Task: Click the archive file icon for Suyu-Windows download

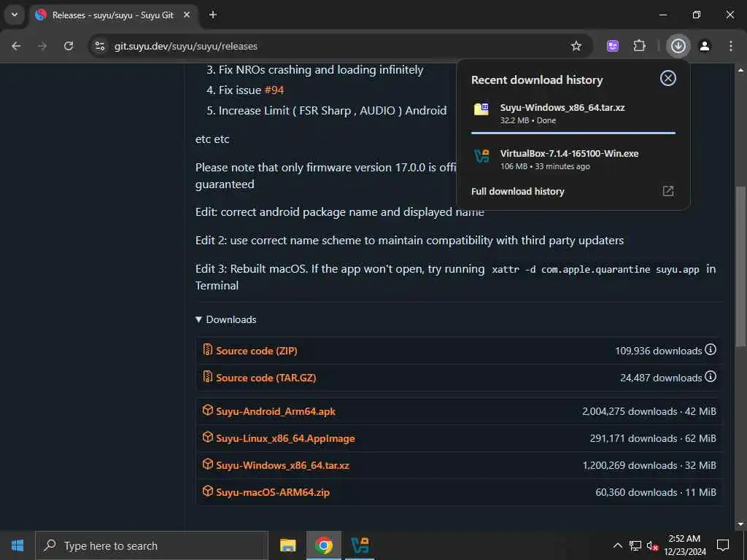Action: (481, 109)
